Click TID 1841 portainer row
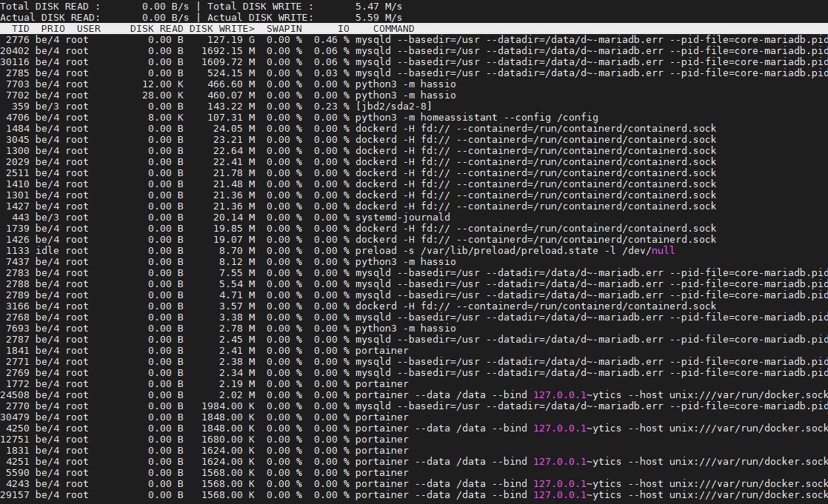Viewport: 828px width, 504px height. pos(414,350)
